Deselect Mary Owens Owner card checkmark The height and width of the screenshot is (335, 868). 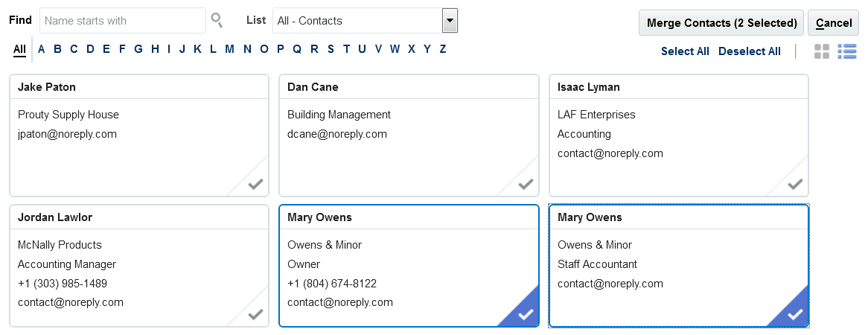(526, 314)
